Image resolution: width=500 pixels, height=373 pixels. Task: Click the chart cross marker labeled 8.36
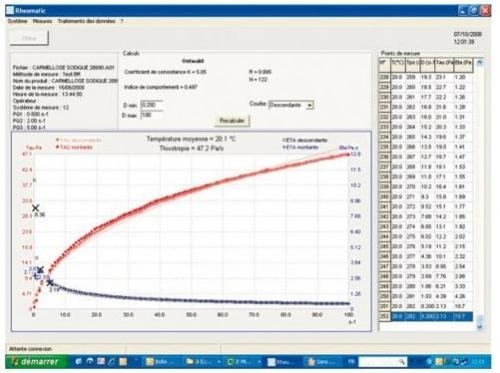[35, 208]
